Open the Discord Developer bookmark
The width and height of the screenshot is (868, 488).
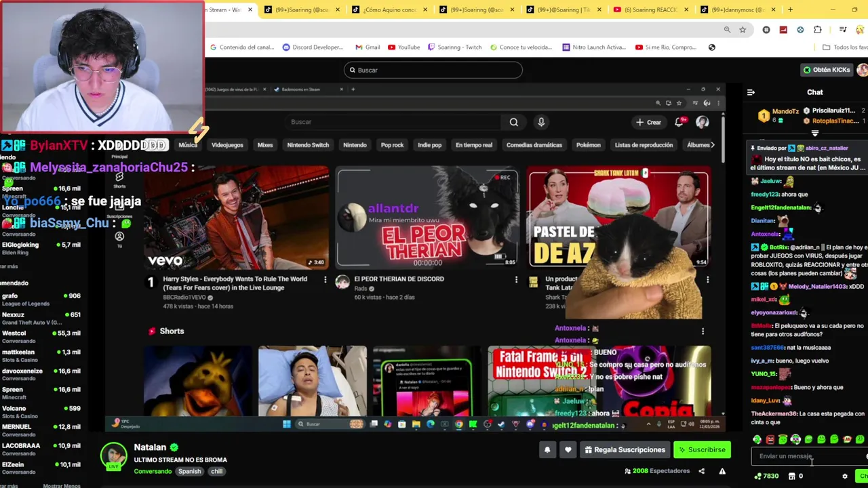tap(313, 47)
